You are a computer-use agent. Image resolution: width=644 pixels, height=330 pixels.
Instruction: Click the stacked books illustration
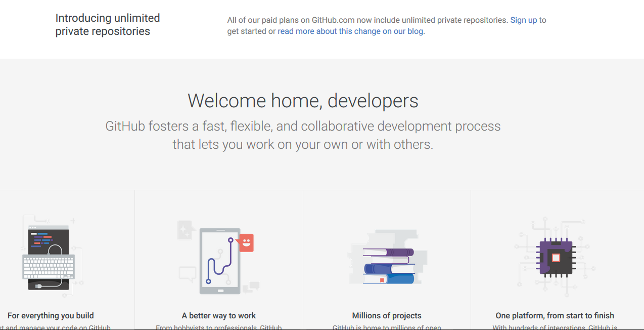tap(388, 258)
